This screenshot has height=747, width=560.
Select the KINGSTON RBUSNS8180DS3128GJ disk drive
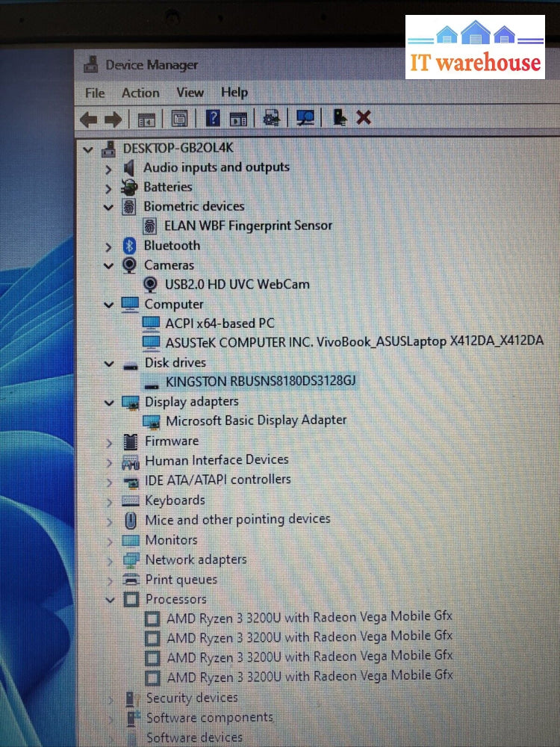(x=261, y=381)
